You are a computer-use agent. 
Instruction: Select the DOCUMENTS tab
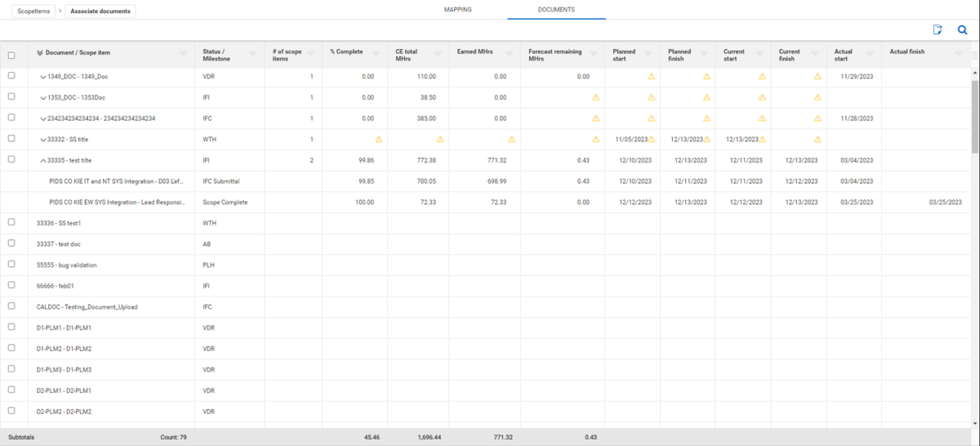pos(556,10)
